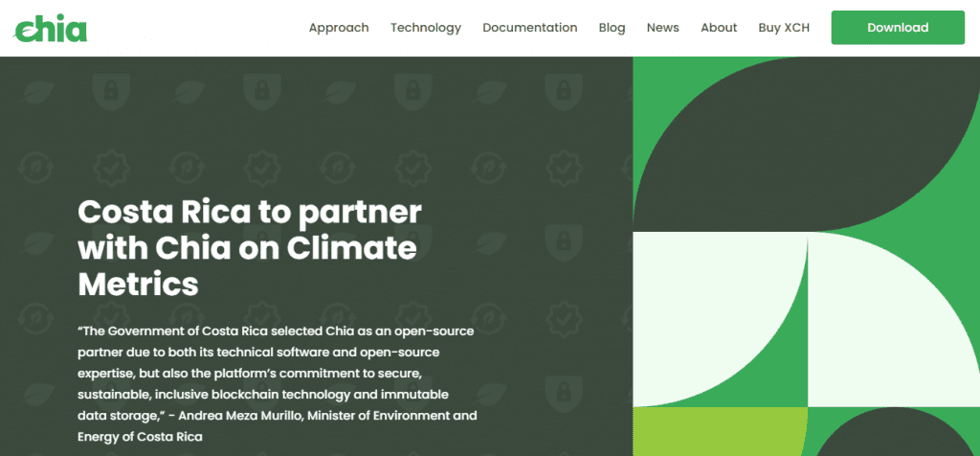Select About in the top navigation
This screenshot has height=456, width=980.
point(719,28)
